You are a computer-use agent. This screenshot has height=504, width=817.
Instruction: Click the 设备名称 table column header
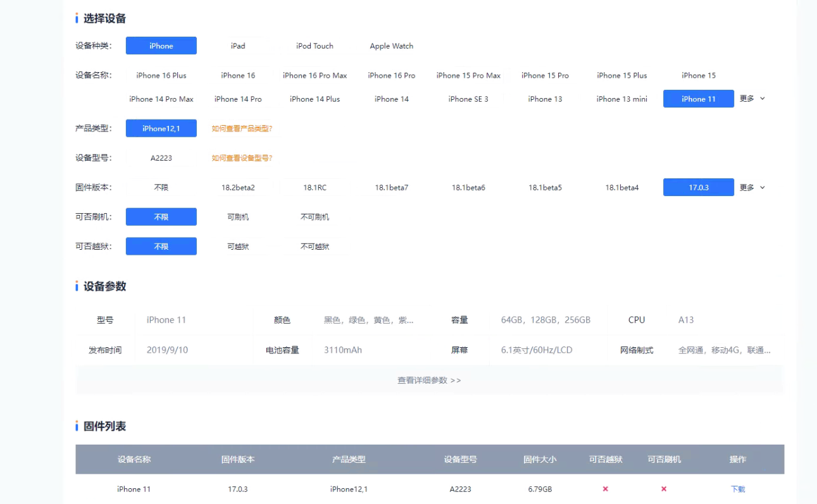[x=134, y=460]
